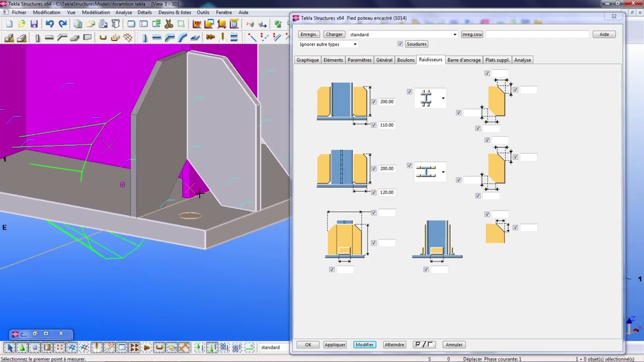The height and width of the screenshot is (362, 644).
Task: Switch to the Boulons tab
Action: tap(406, 60)
